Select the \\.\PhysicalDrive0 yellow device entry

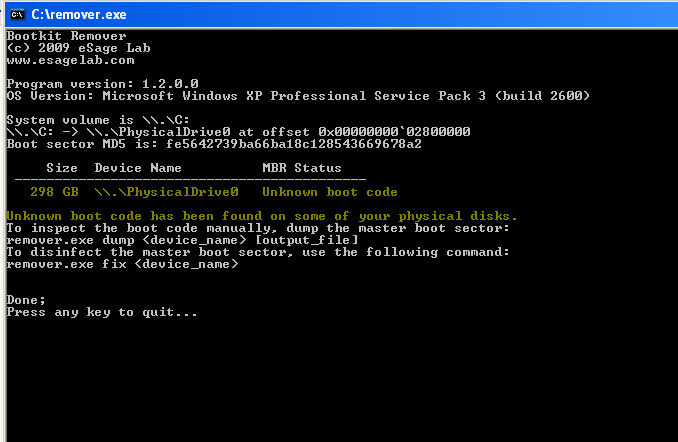166,192
